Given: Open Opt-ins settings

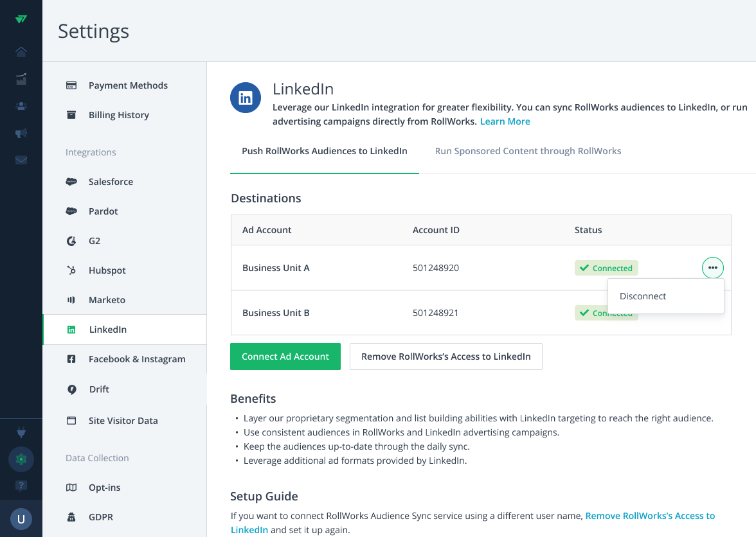Looking at the screenshot, I should point(105,488).
